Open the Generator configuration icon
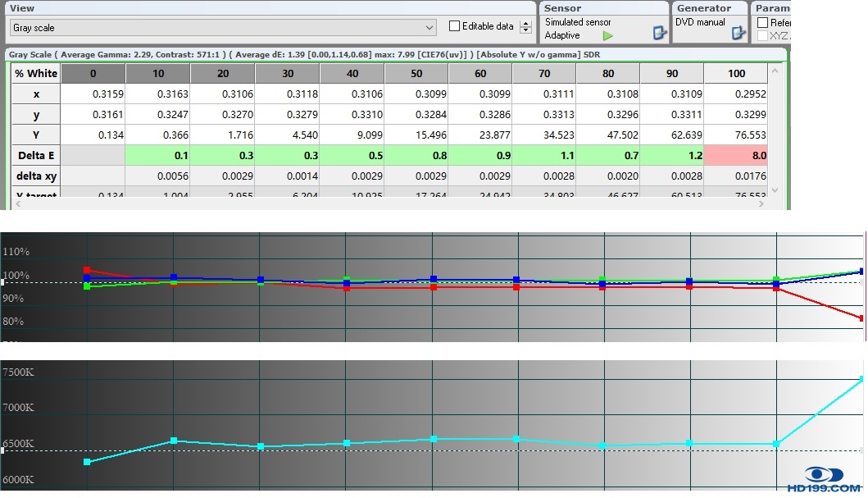This screenshot has height=498, width=868. pyautogui.click(x=738, y=34)
